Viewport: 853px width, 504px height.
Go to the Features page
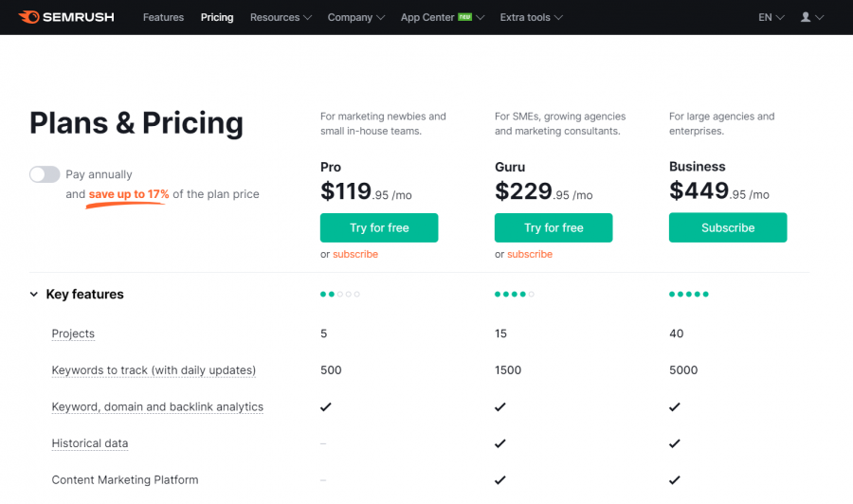pyautogui.click(x=163, y=17)
